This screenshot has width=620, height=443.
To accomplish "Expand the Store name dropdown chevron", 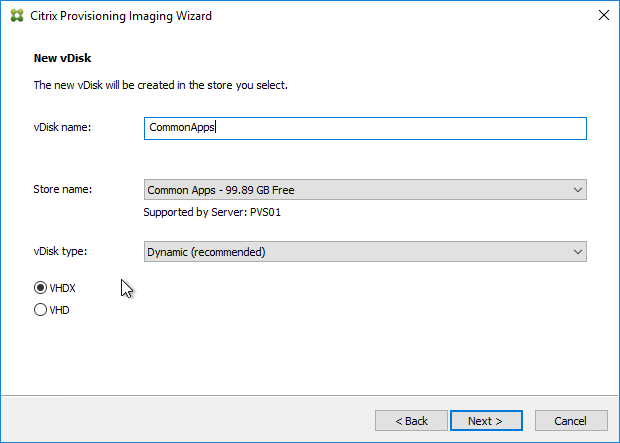I will click(x=578, y=190).
